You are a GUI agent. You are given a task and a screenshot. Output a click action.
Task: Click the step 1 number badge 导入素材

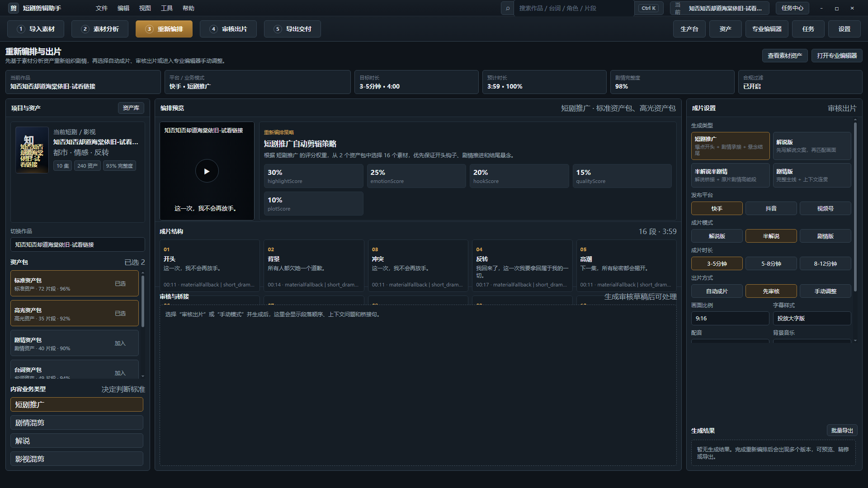(21, 29)
